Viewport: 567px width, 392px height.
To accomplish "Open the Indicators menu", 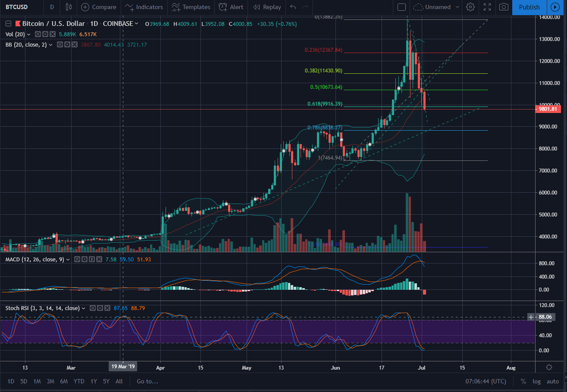I will coord(144,7).
